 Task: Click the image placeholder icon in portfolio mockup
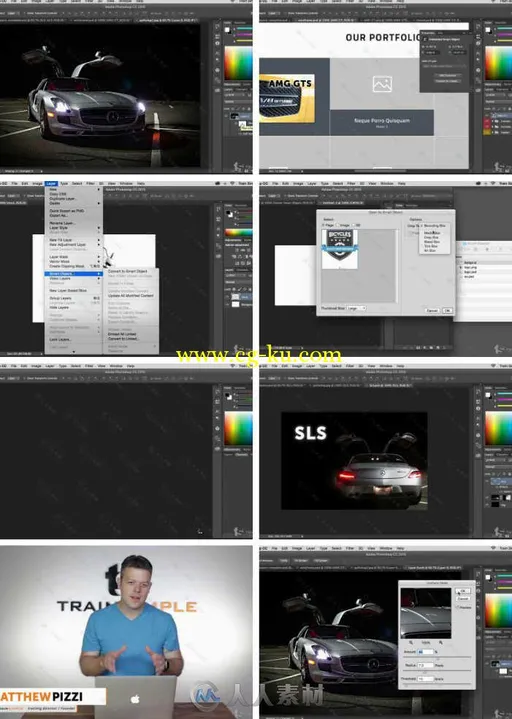coord(382,84)
